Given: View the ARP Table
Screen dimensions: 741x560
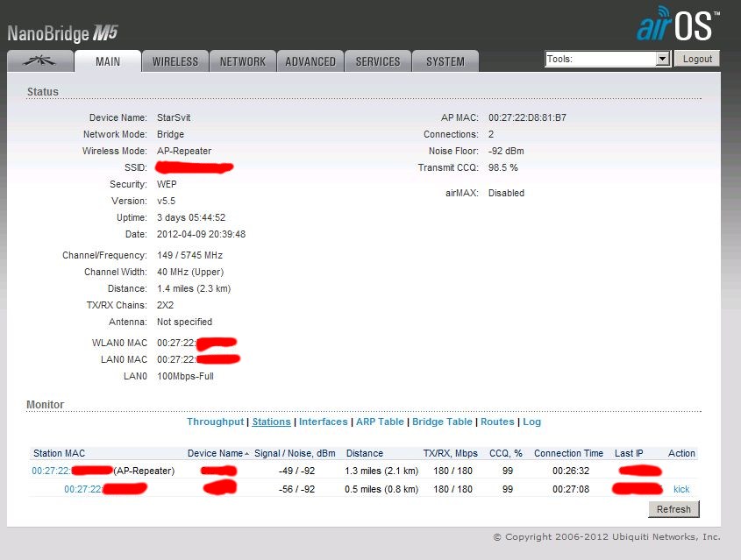Looking at the screenshot, I should pos(380,422).
